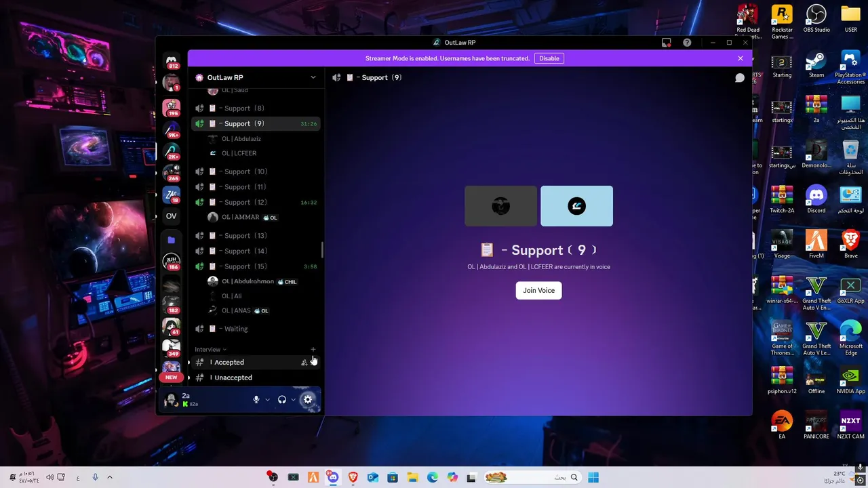The image size is (868, 488).
Task: Open taskbar volume control
Action: click(x=50, y=477)
